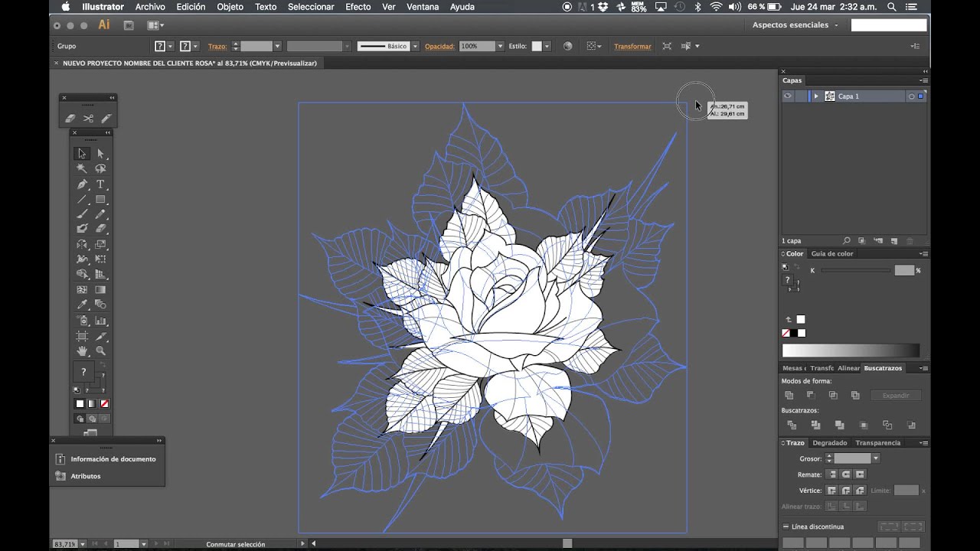Click the Opacidad label link
Image resolution: width=980 pixels, height=551 pixels.
pyautogui.click(x=439, y=46)
